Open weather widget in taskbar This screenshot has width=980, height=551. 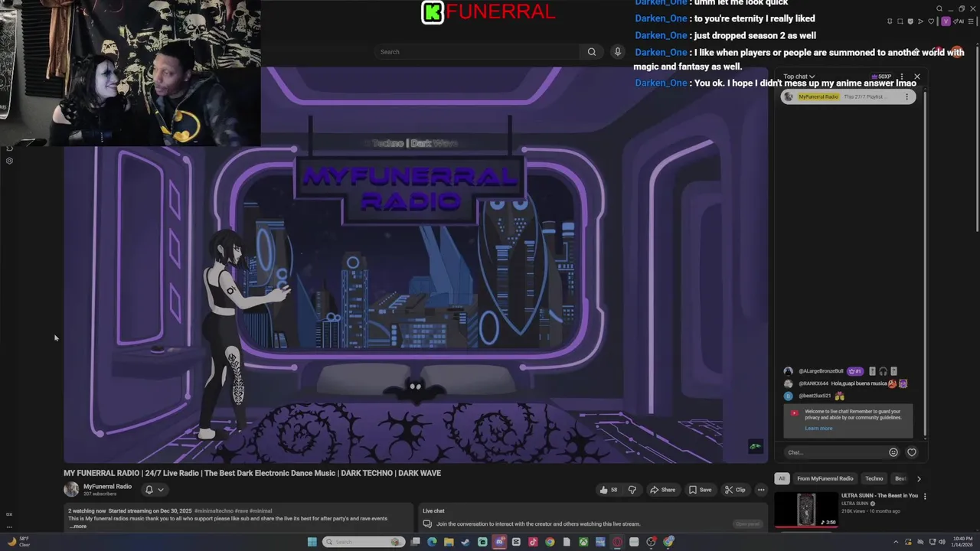[x=18, y=542]
